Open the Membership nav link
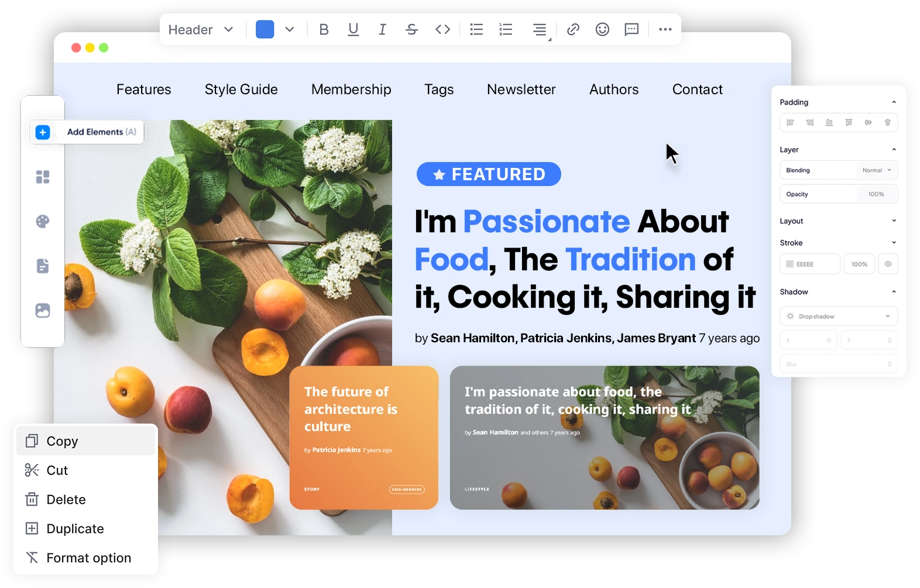 351,90
